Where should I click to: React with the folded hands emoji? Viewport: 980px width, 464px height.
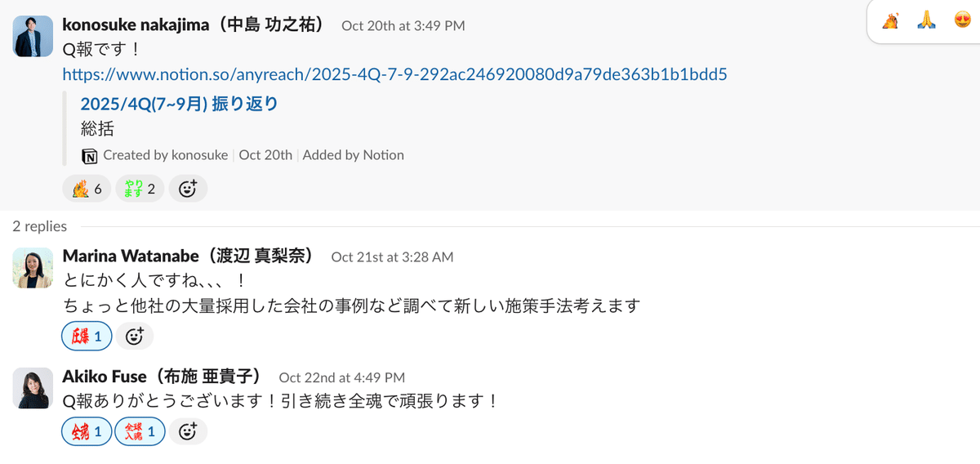pyautogui.click(x=926, y=20)
